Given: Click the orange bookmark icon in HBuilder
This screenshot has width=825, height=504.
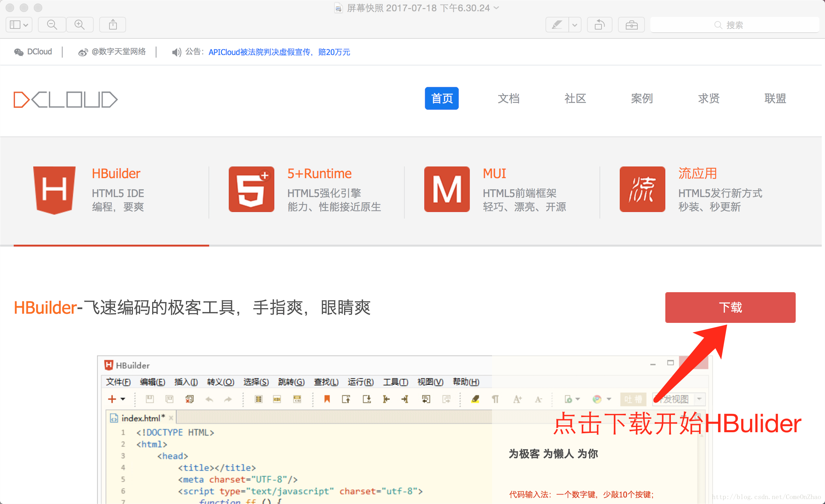Looking at the screenshot, I should tap(327, 399).
